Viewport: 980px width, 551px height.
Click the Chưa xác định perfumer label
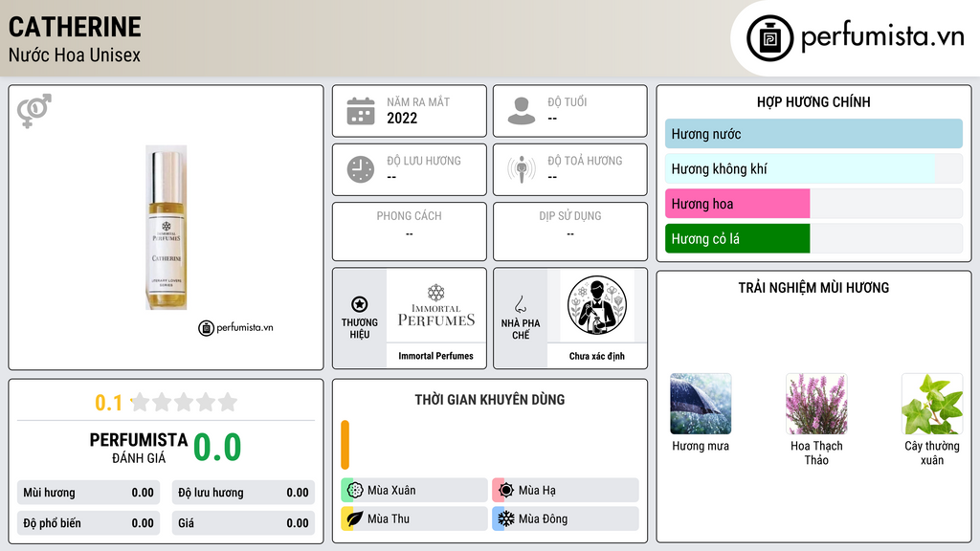point(597,356)
